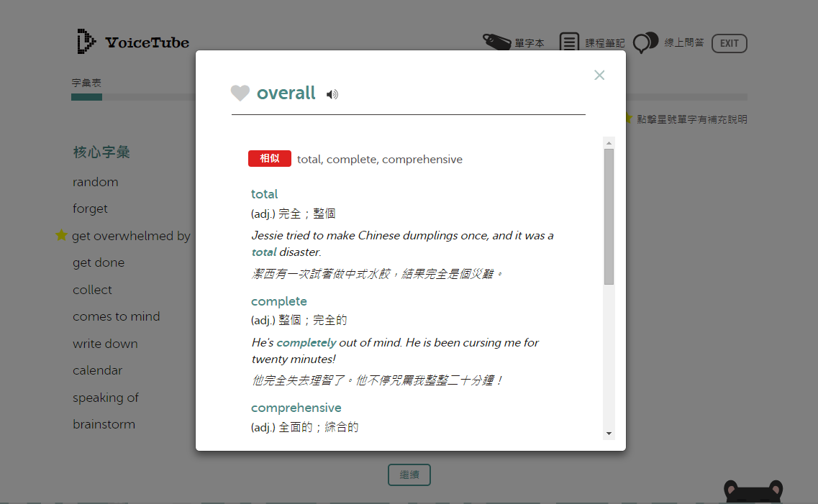Click the VoiceTube logo icon
This screenshot has height=504, width=818.
coord(86,42)
